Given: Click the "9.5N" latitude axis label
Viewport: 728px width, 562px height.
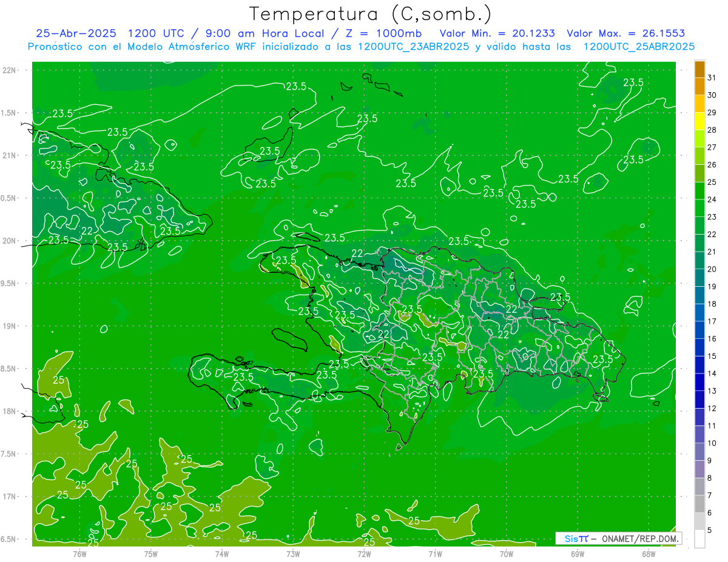Looking at the screenshot, I should (8, 283).
